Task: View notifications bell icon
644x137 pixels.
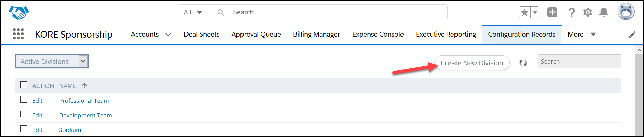Action: pos(604,12)
